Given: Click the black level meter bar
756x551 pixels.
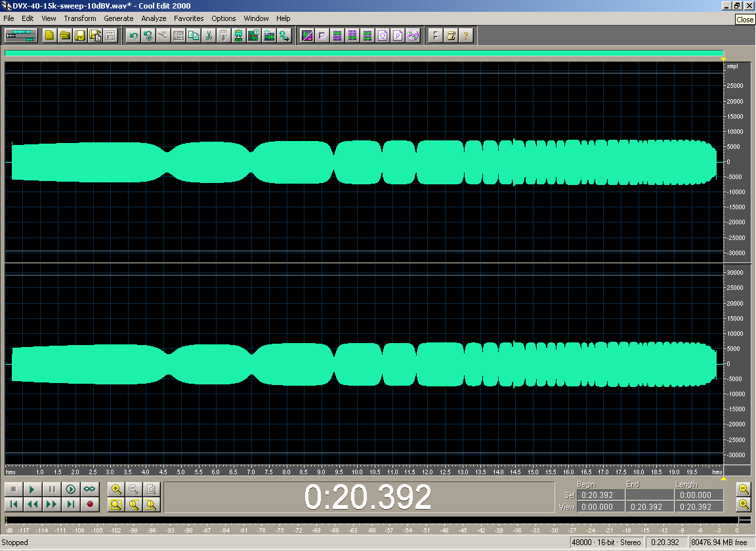Looking at the screenshot, I should 371,520.
